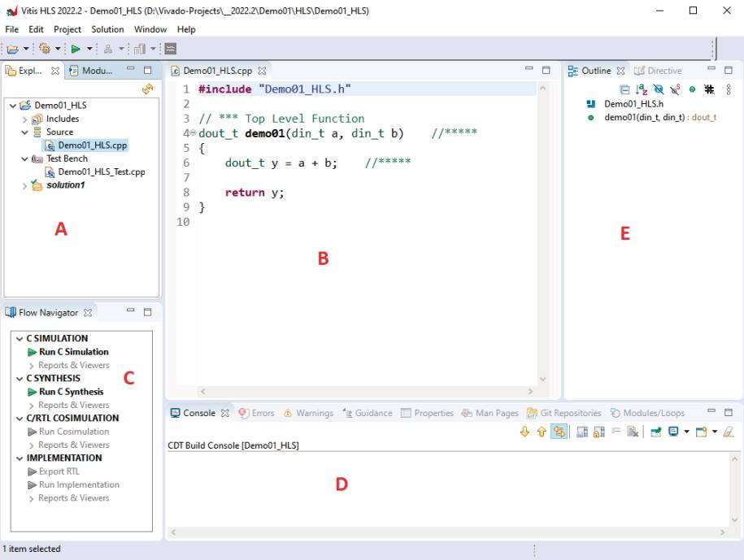
Task: Open the Project menu
Action: pyautogui.click(x=67, y=29)
